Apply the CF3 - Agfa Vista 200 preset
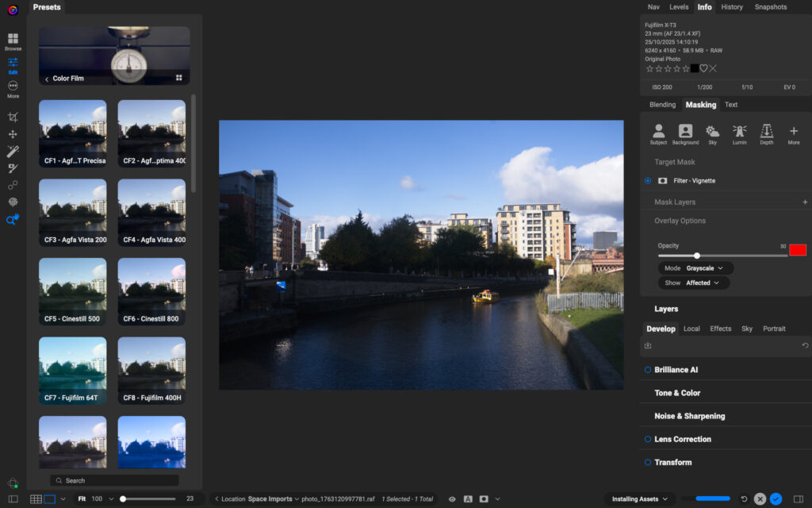The height and width of the screenshot is (508, 812). pos(72,212)
